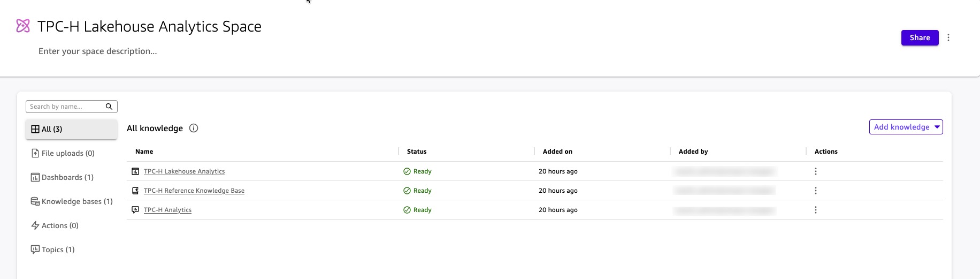Screen dimensions: 980x279
Task: Open the TPC-H Reference Knowledge Base link
Action: point(194,191)
